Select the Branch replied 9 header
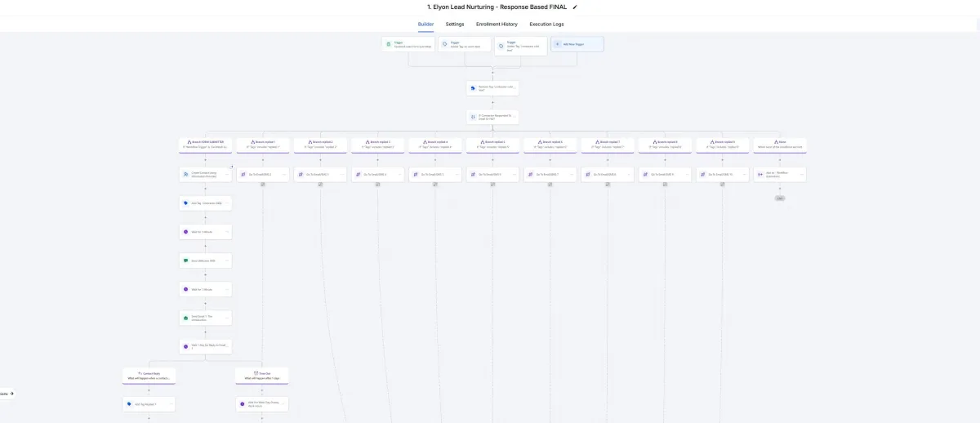Screen dimensions: 980x423 [x=723, y=144]
